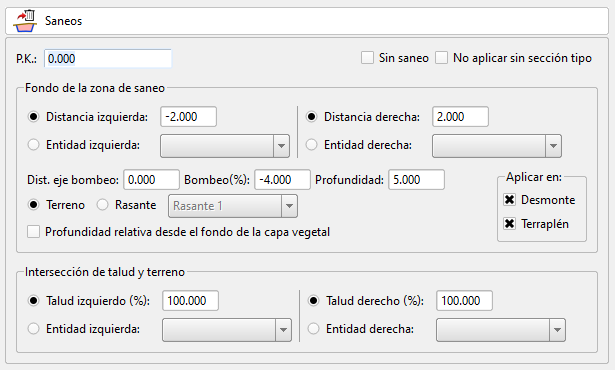
Task: Uncheck the Desmonte checkbox
Action: [509, 200]
